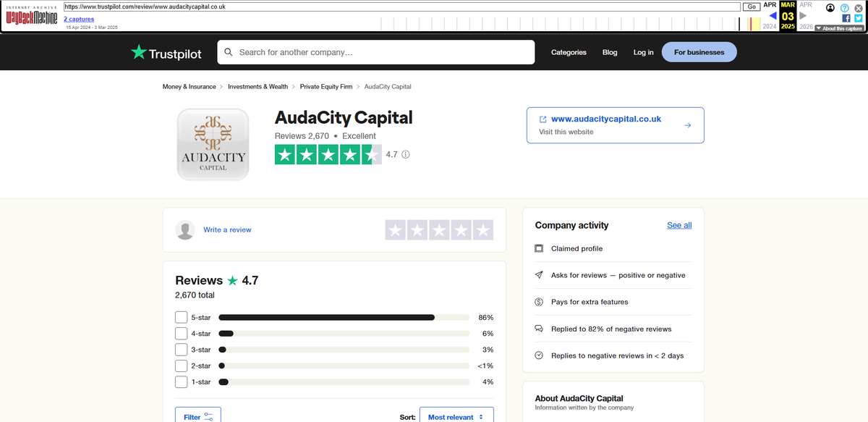Close the Wayback toolbar
Image resolution: width=868 pixels, height=422 pixels.
[858, 7]
